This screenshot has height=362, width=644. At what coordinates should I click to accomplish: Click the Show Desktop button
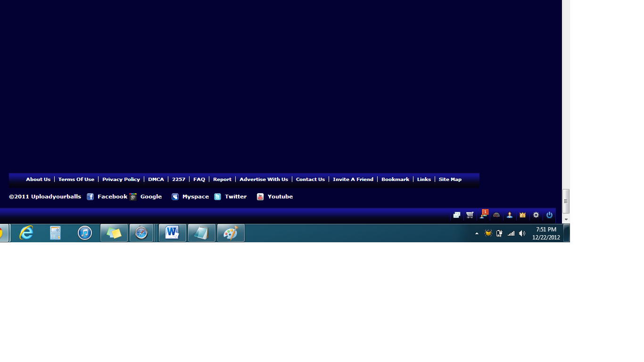(x=567, y=233)
